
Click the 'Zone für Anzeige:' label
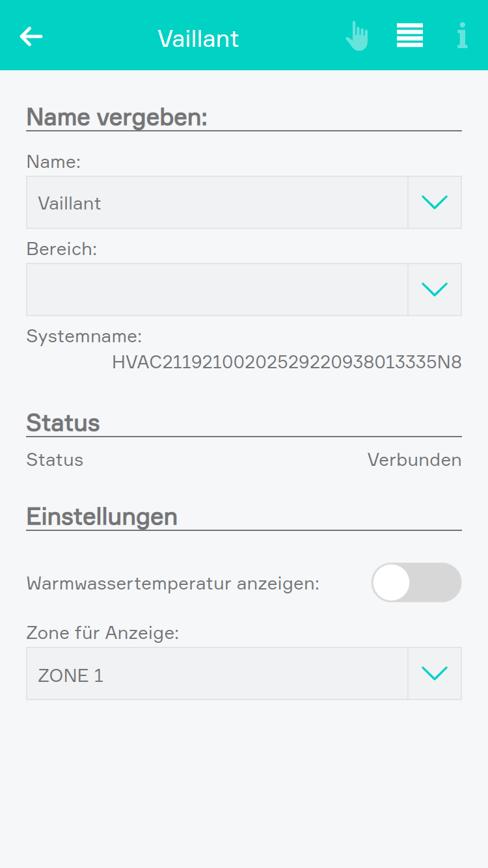(x=103, y=632)
